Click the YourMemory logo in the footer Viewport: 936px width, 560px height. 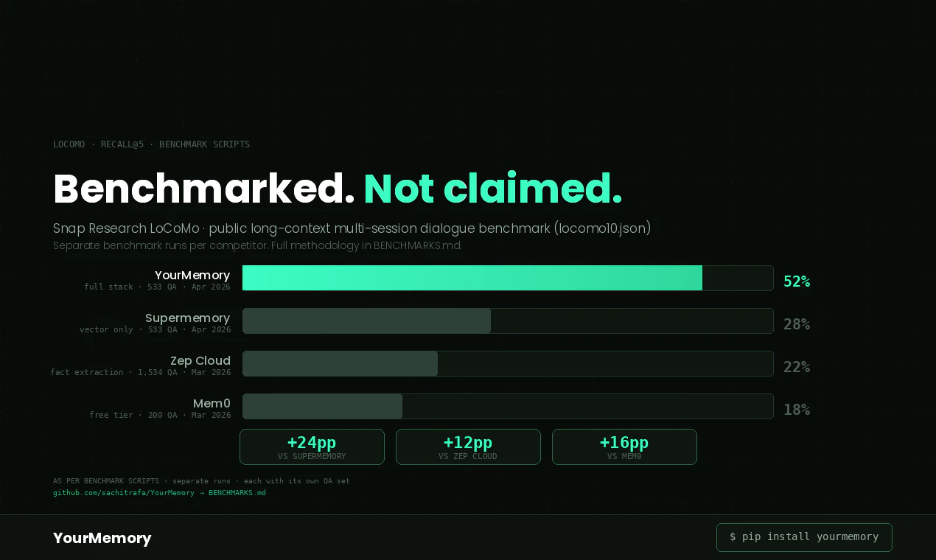click(102, 538)
